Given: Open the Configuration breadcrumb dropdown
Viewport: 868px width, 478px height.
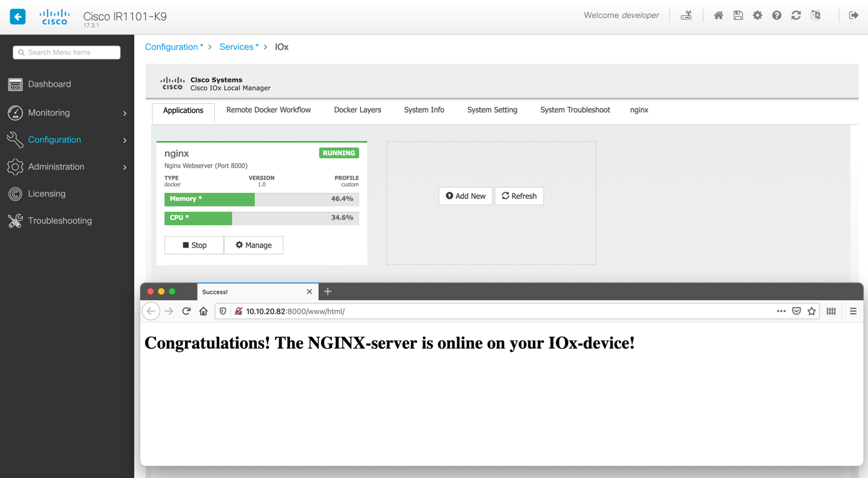Looking at the screenshot, I should [x=174, y=47].
